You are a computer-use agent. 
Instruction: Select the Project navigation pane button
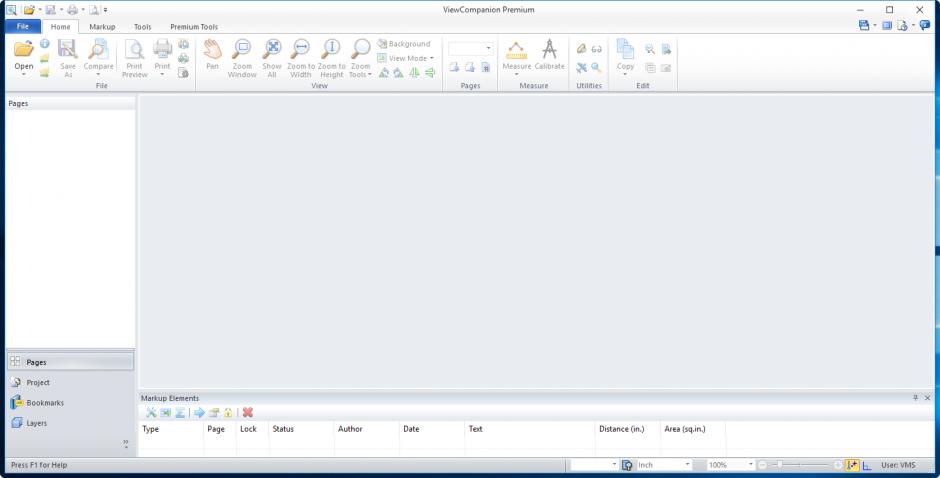tap(70, 382)
